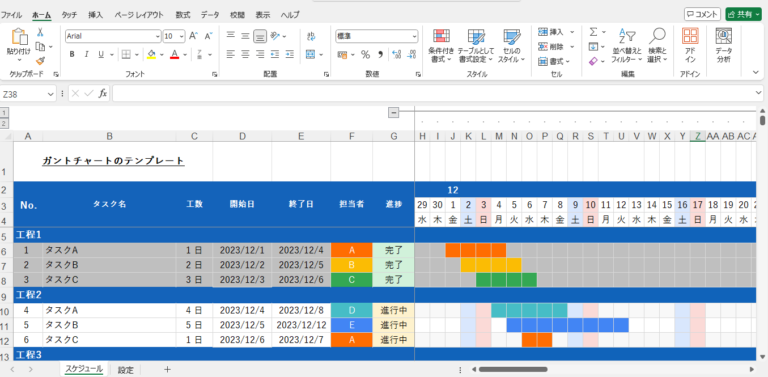Apply percent style format
Image resolution: width=768 pixels, height=377 pixels.
point(365,54)
